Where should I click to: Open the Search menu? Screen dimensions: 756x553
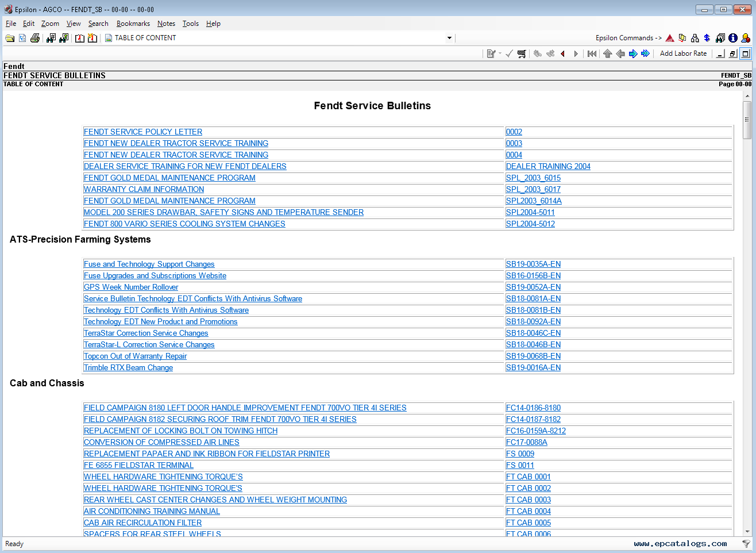[x=98, y=24]
